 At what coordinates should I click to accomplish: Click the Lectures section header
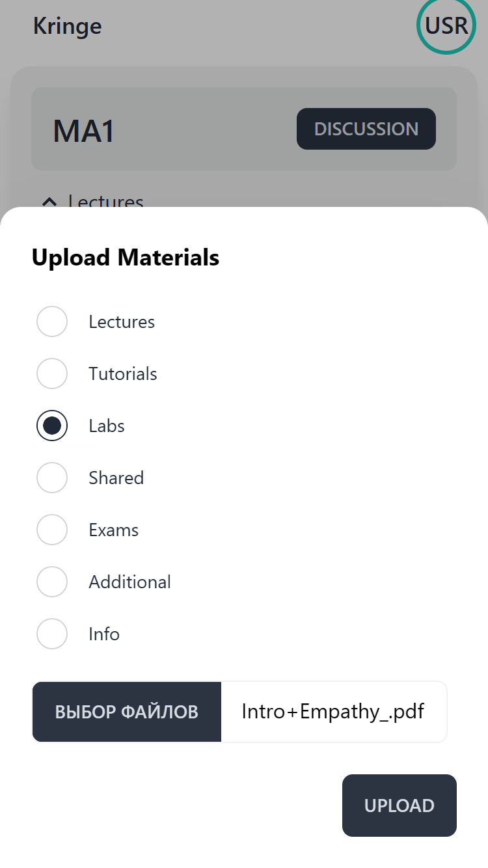pyautogui.click(x=105, y=202)
